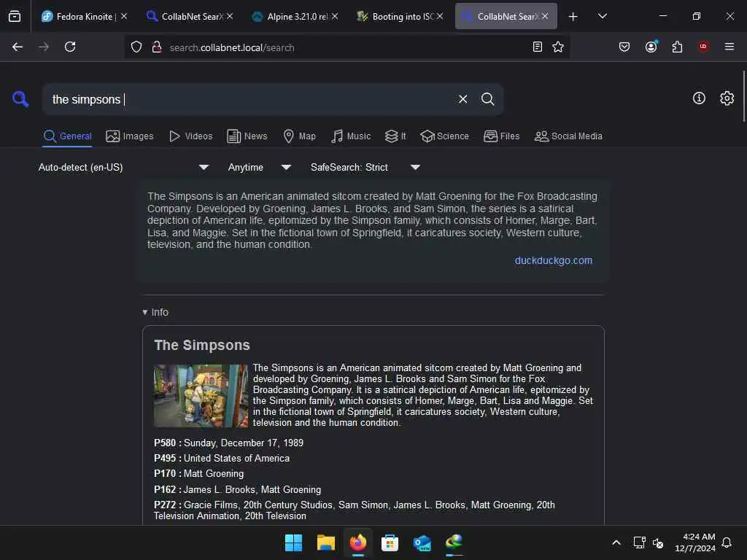Open Pocket save icon
Image resolution: width=747 pixels, height=560 pixels.
(x=624, y=47)
